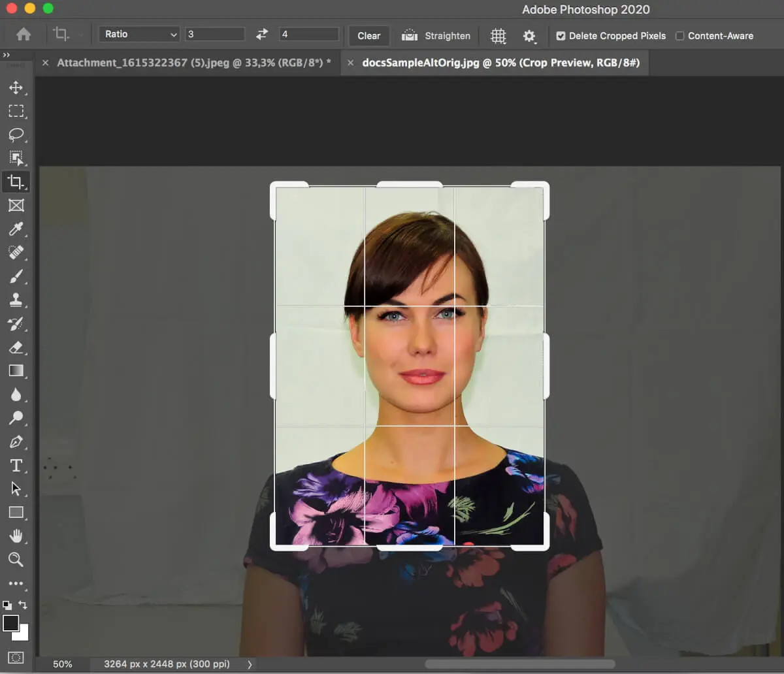
Task: Open crop overlay grid options
Action: [498, 36]
